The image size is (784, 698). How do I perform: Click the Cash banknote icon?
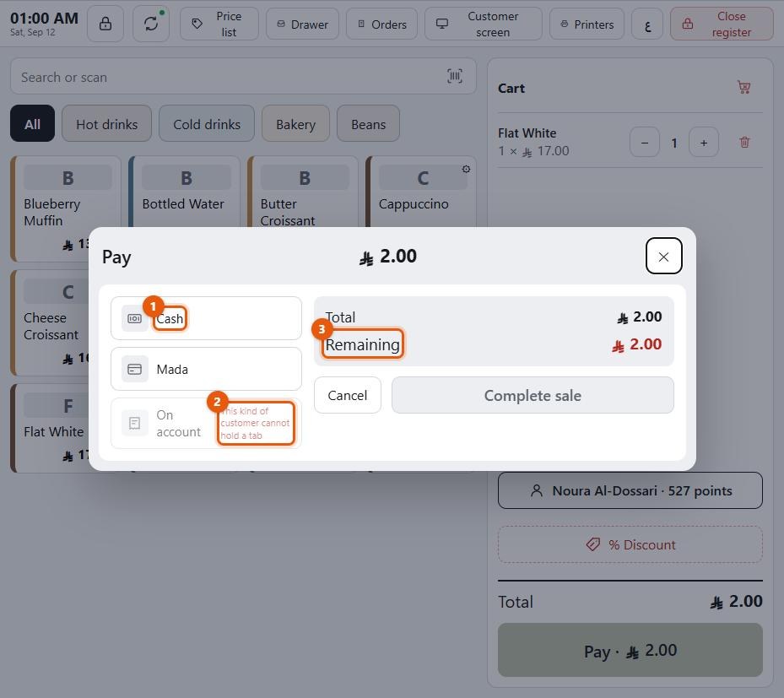point(134,318)
